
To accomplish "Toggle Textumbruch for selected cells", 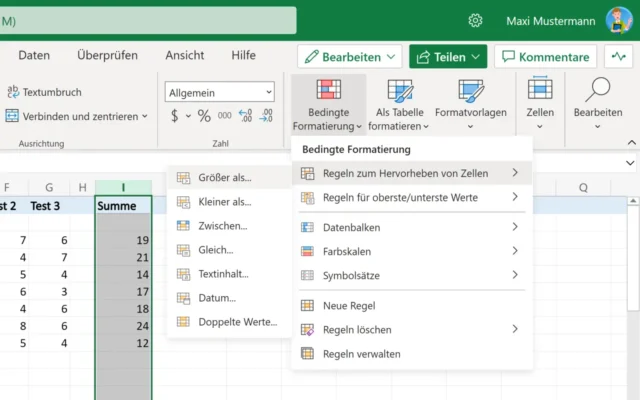I will pyautogui.click(x=50, y=91).
